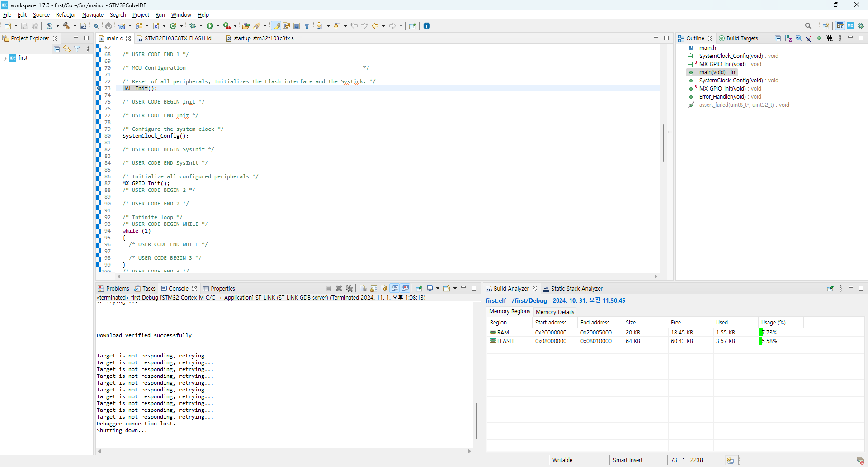
Task: Click the blue information center icon
Action: click(x=427, y=26)
